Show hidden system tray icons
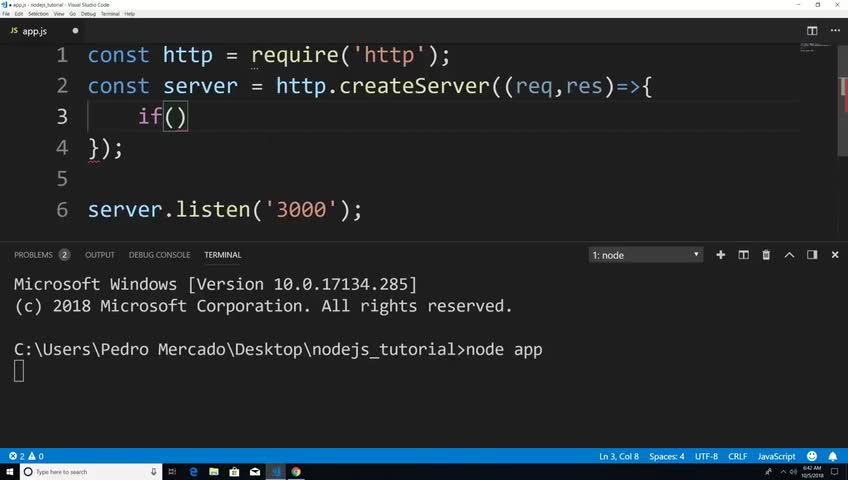848x480 pixels. [x=783, y=472]
